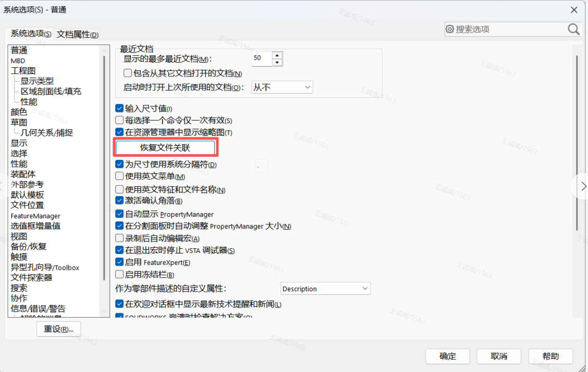Screen dimensions: 588x372
Task: Select 性能 under 工程图
Action: (29, 102)
